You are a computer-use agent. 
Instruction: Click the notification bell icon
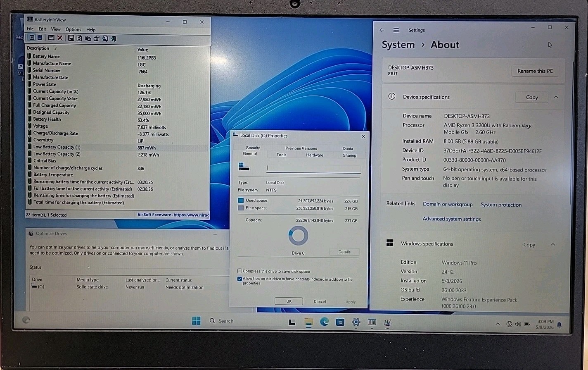coord(559,325)
